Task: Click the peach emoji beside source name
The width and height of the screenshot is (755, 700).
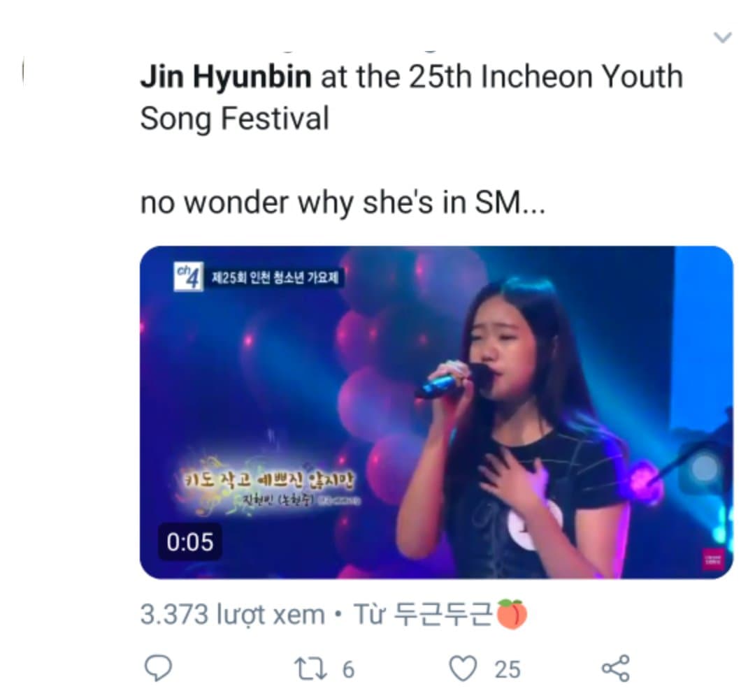Action: [512, 614]
